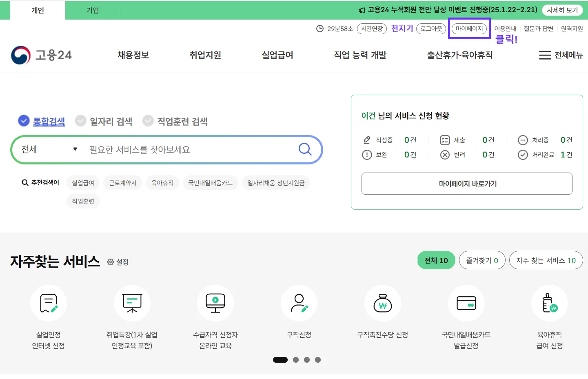Open 자세히 보기 for the event banner
Image resolution: width=588 pixels, height=379 pixels.
click(562, 10)
